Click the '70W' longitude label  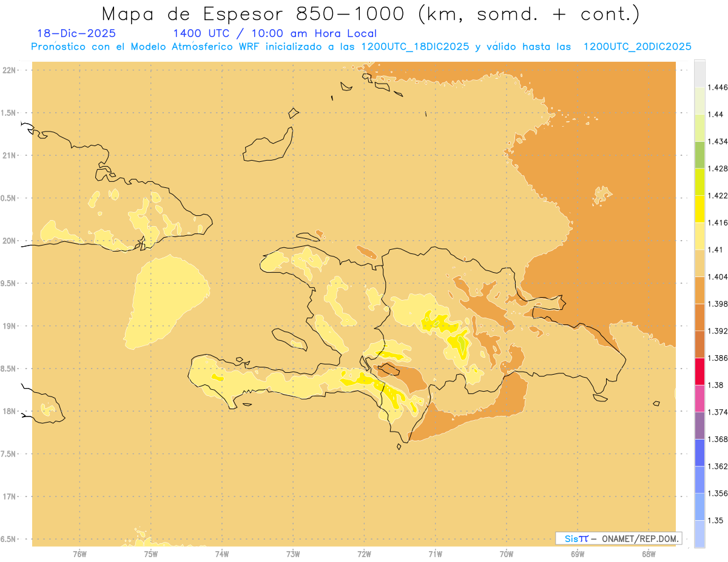507,554
